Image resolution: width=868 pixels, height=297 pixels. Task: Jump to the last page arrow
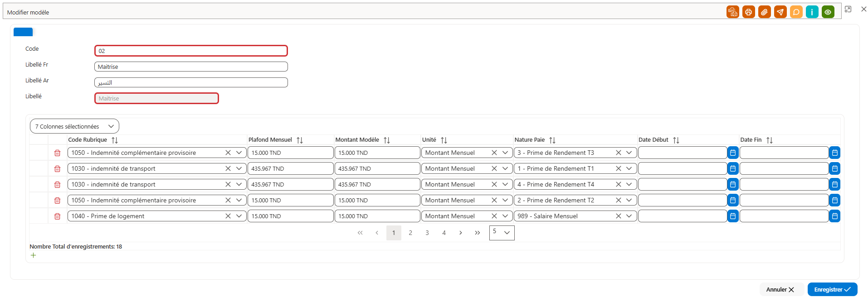pos(478,233)
